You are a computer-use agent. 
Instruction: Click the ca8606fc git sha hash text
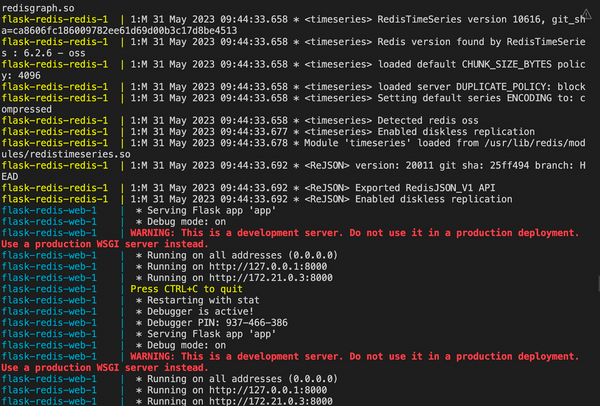(125, 31)
